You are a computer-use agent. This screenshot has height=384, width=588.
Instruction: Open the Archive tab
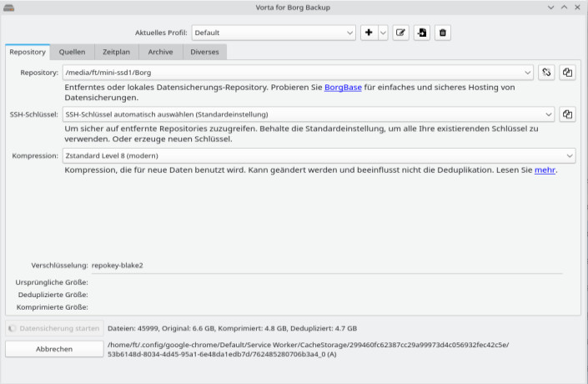(x=160, y=52)
